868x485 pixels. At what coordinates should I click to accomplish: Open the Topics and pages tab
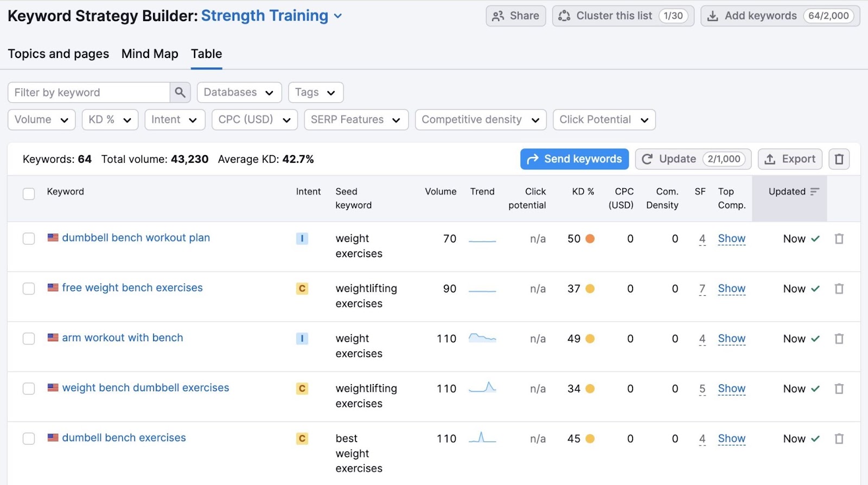[58, 54]
